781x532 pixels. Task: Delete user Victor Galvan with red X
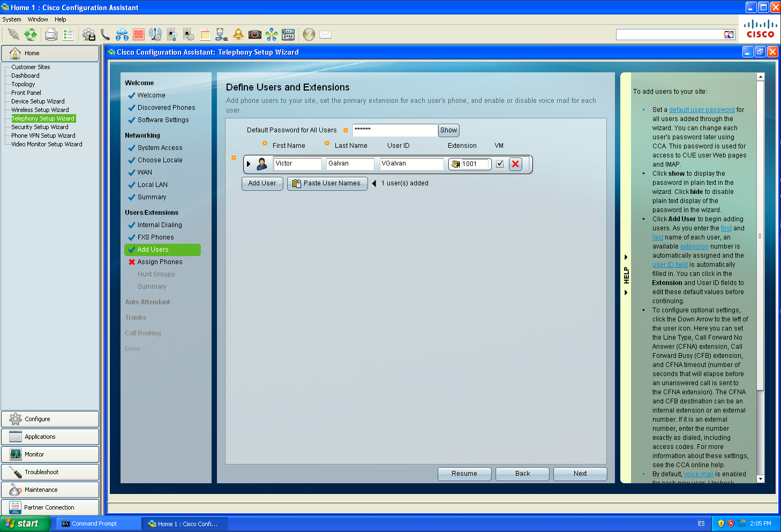tap(515, 164)
